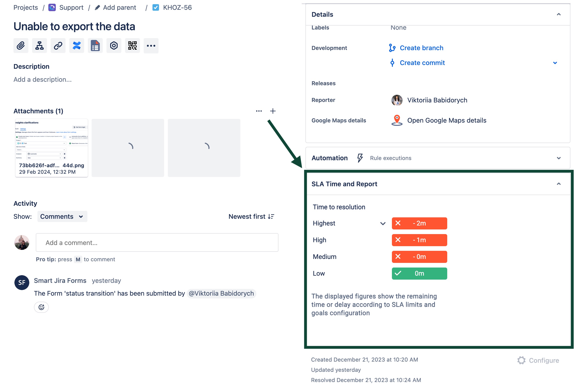Collapse the Details panel
576x392 pixels.
(x=558, y=14)
